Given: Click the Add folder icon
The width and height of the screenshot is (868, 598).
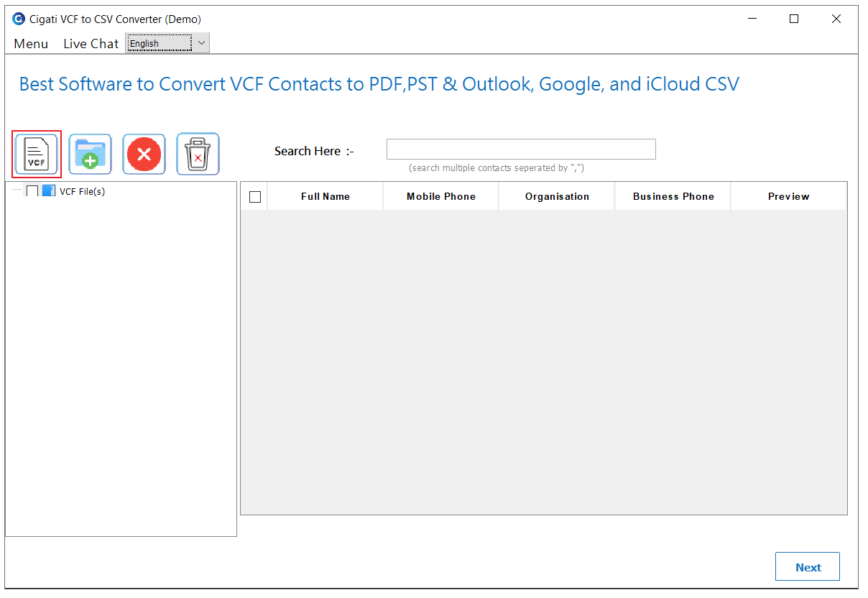Looking at the screenshot, I should click(90, 154).
